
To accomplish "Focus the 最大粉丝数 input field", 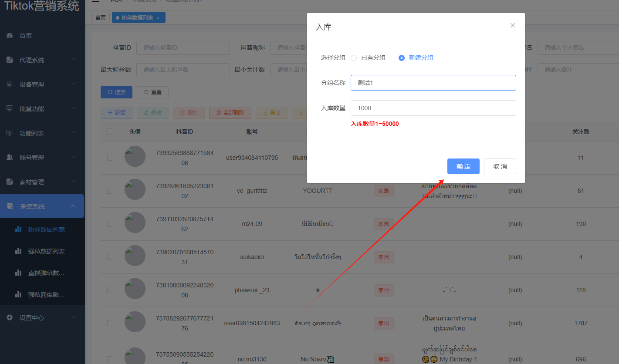I will pos(183,70).
